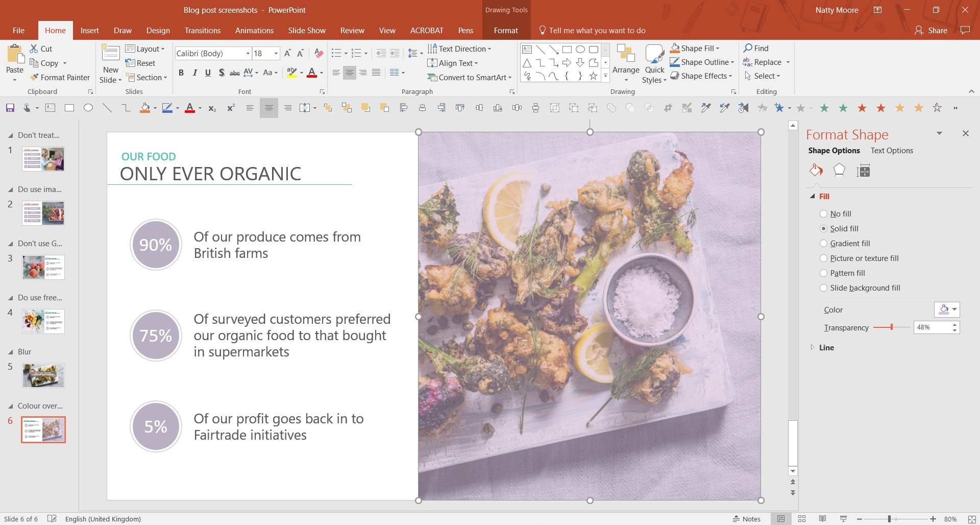Open Drawing Tools Format tab
The width and height of the screenshot is (980, 525).
tap(506, 31)
